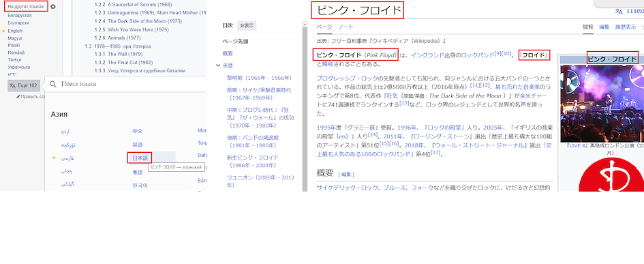Viewport: 644px width, 264px height.
Task: Select 粵語 in the language list
Action: point(137,172)
